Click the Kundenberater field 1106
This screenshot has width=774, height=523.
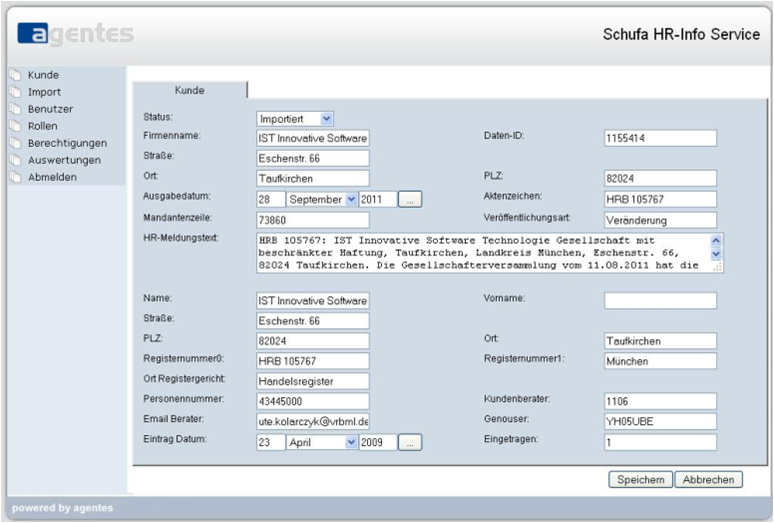pos(660,402)
